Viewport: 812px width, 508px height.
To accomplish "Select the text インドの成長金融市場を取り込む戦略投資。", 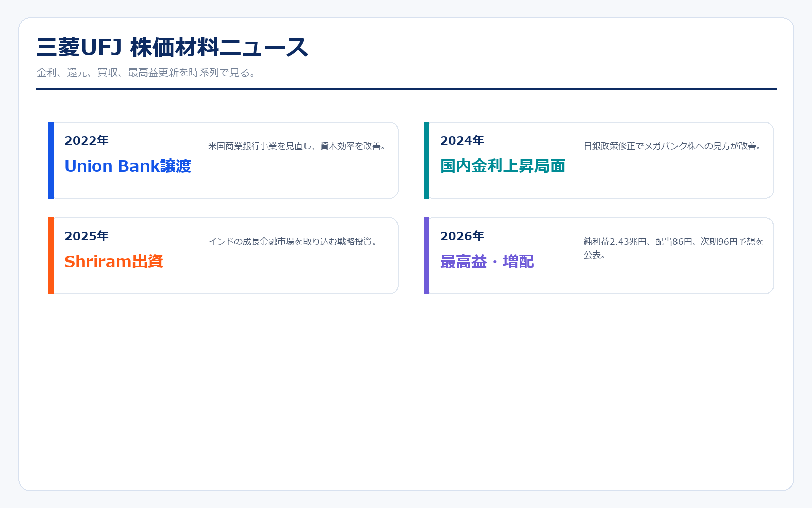I will click(x=294, y=241).
